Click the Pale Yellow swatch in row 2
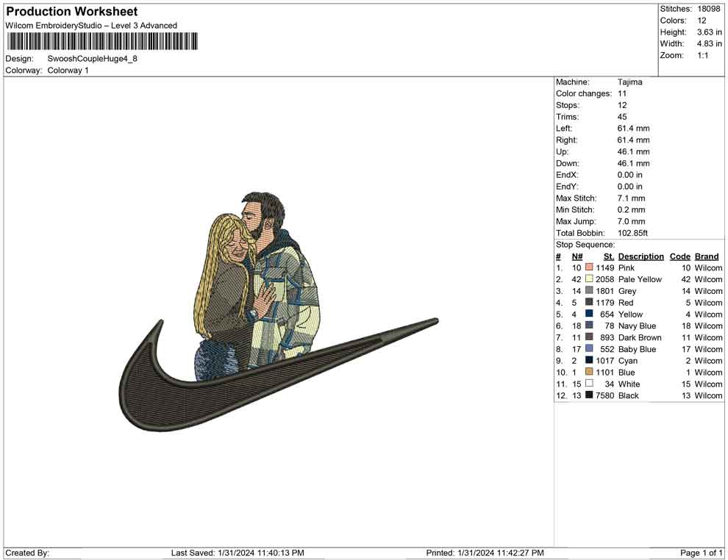Screen dimensions: 728x560 pyautogui.click(x=589, y=279)
